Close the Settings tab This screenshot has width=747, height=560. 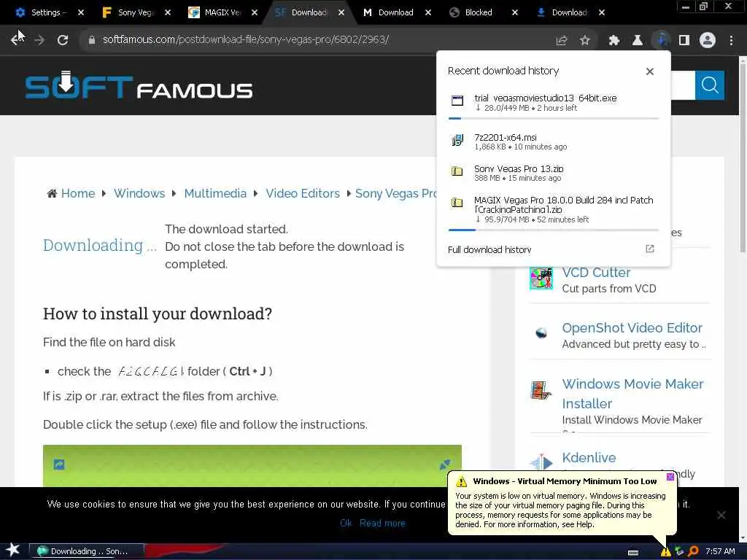tap(81, 12)
